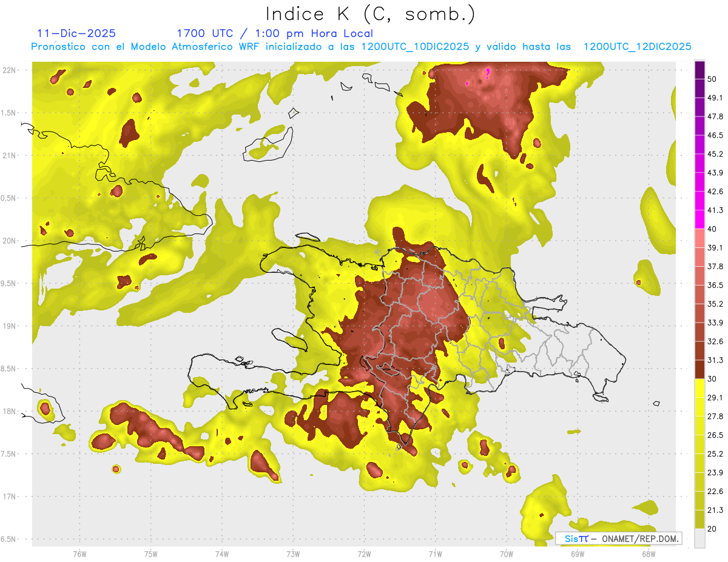The width and height of the screenshot is (728, 562).
Task: Select the '1200UTC_10DIC2025' initialization timestamp
Action: (415, 47)
